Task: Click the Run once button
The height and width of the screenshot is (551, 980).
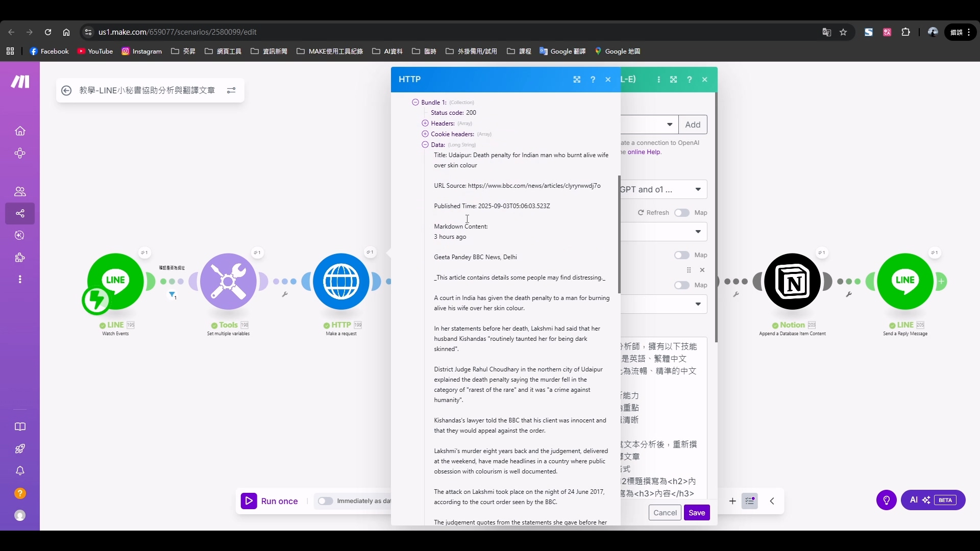Action: (270, 501)
